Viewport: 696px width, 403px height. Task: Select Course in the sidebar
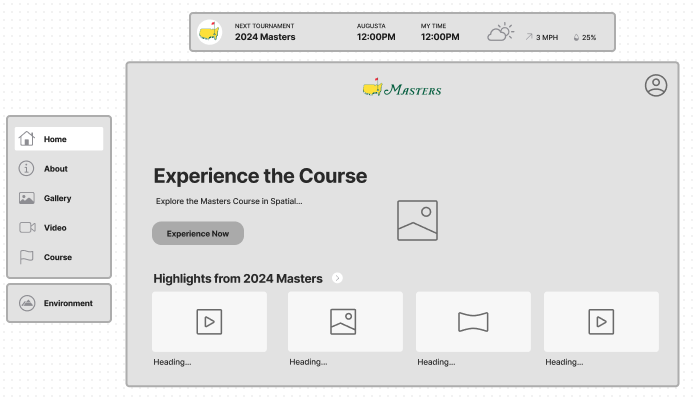[59, 257]
